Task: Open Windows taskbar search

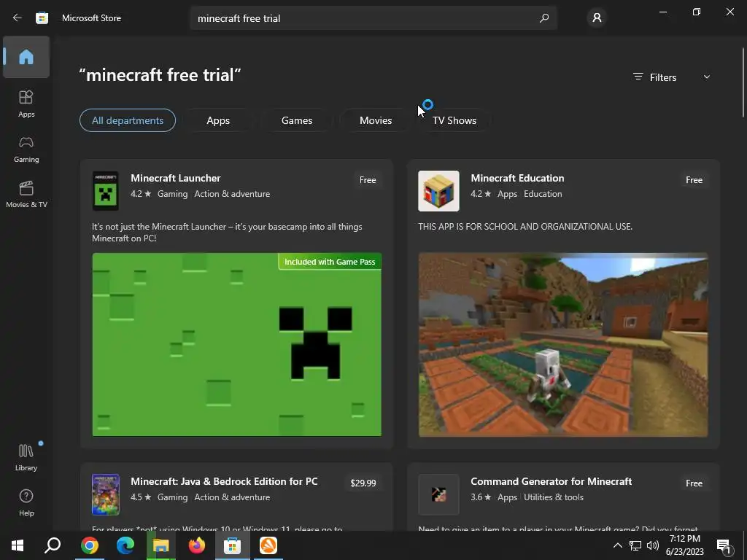Action: click(x=53, y=545)
